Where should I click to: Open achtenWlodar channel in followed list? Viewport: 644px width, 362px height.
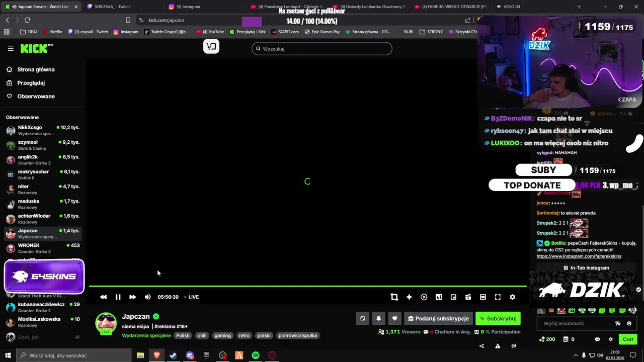pyautogui.click(x=43, y=219)
